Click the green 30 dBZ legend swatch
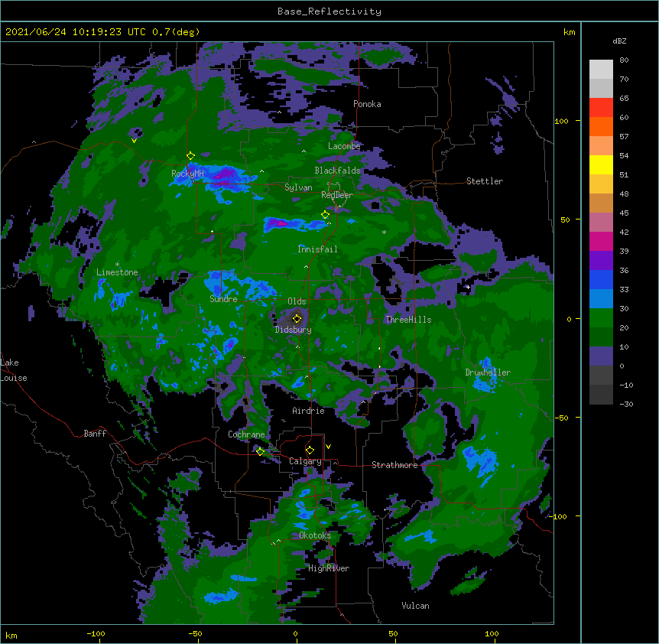This screenshot has height=644, width=659. pos(601,318)
